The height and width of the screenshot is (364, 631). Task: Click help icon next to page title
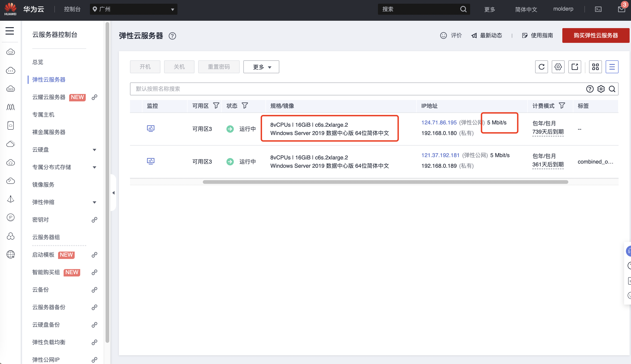pos(172,36)
